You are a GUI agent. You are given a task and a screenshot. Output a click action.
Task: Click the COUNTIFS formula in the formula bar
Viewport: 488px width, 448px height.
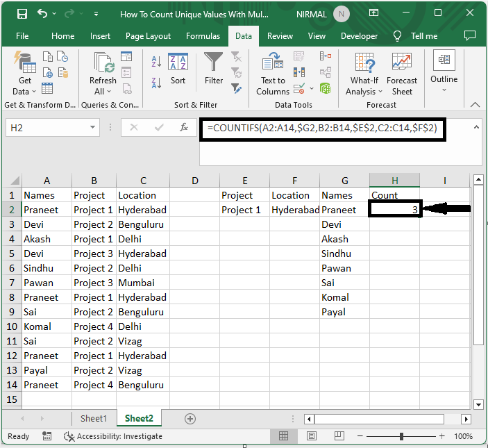pyautogui.click(x=322, y=128)
